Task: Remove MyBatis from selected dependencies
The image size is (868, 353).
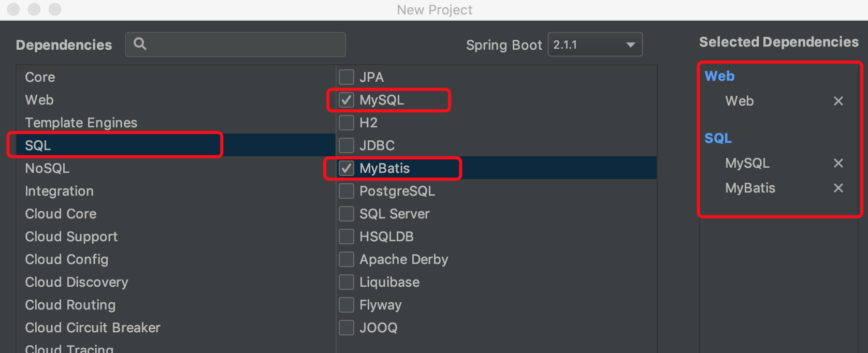Action: (x=838, y=188)
